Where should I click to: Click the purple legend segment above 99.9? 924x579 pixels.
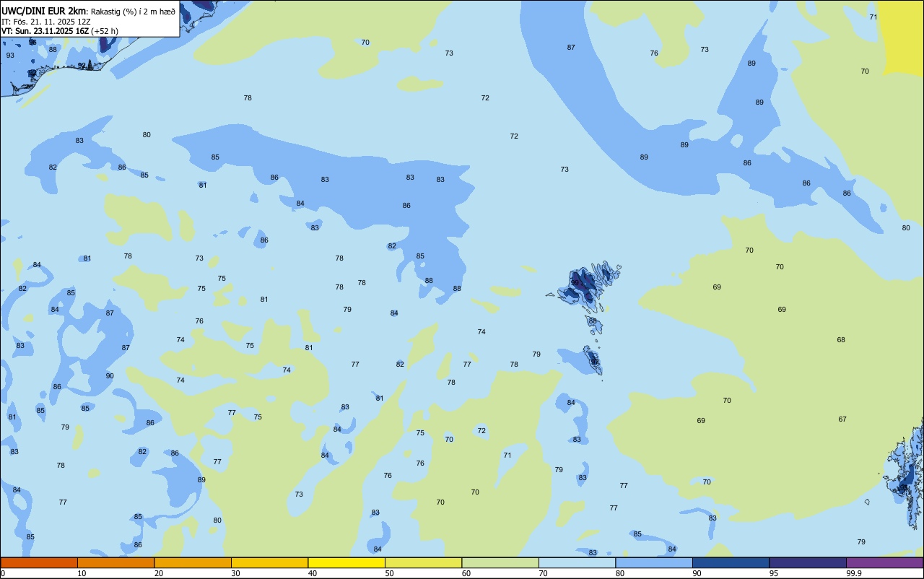[x=885, y=562]
